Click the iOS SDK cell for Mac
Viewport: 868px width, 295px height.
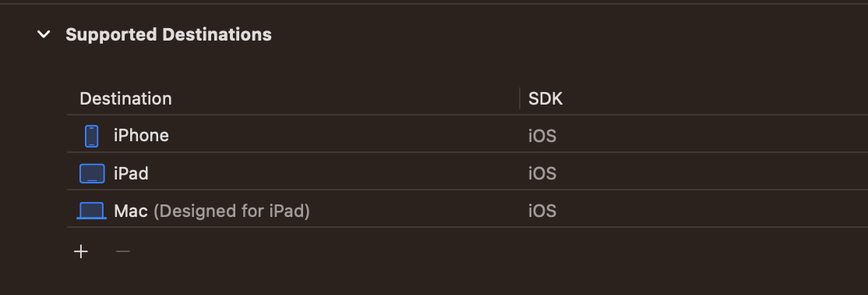(542, 211)
